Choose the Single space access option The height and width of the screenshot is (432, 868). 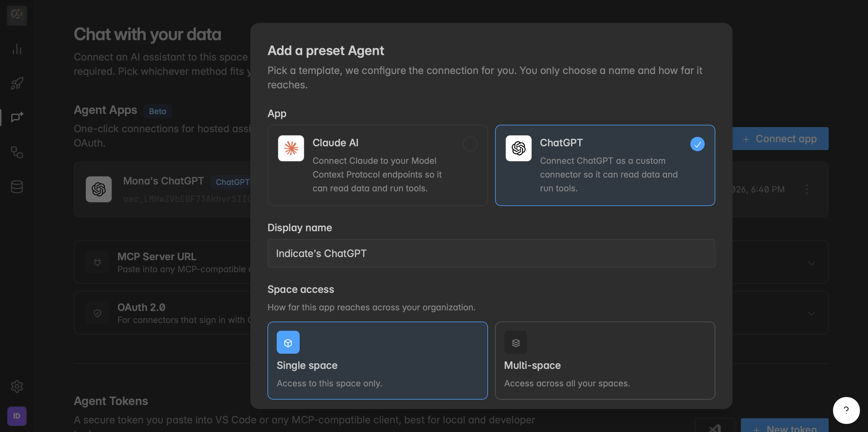[x=377, y=360]
